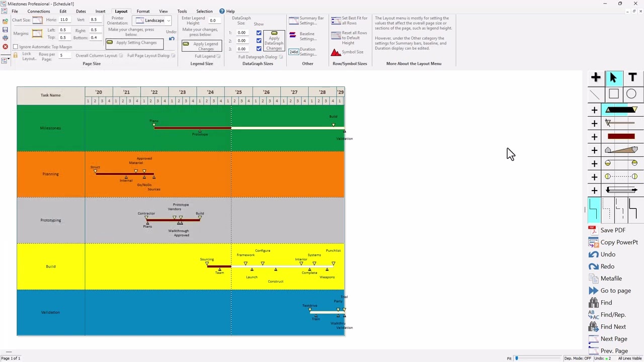Viewport: 644px width, 362px height.
Task: Select the dotted connector line style
Action: click(608, 209)
